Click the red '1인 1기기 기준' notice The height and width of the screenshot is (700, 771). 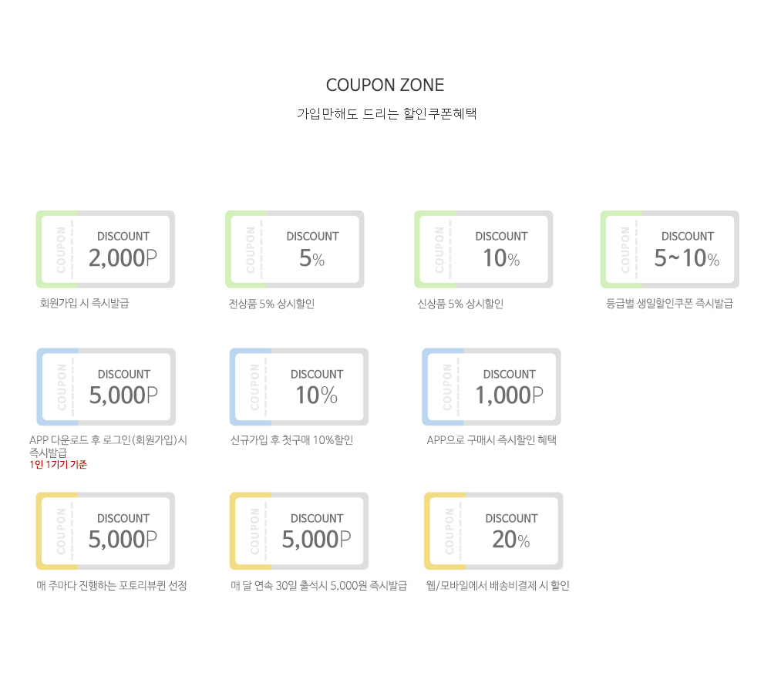(x=58, y=465)
